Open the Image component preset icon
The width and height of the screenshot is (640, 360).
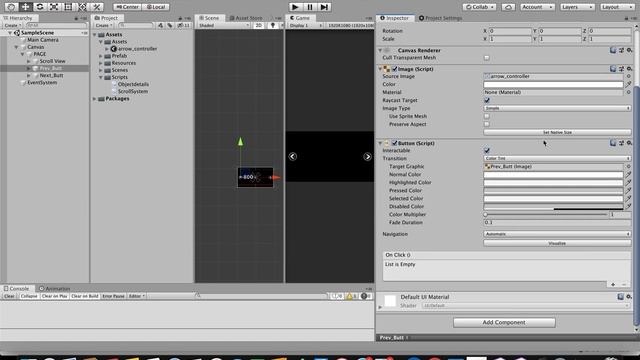[x=621, y=69]
